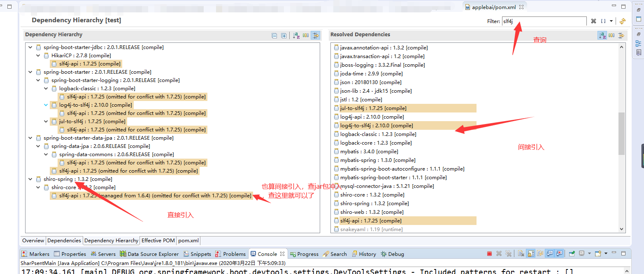Image resolution: width=644 pixels, height=274 pixels.
Task: Open the Snippets view
Action: (197, 254)
